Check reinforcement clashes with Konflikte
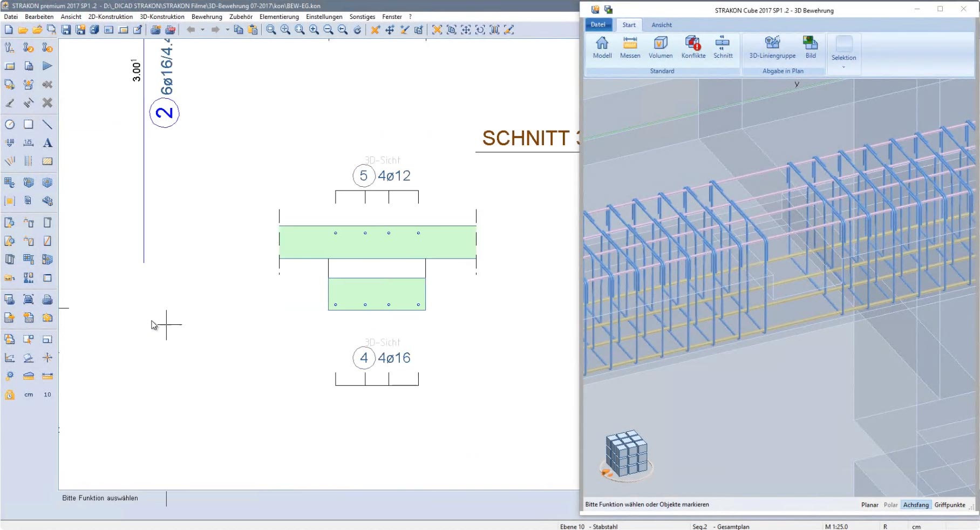 pyautogui.click(x=693, y=47)
